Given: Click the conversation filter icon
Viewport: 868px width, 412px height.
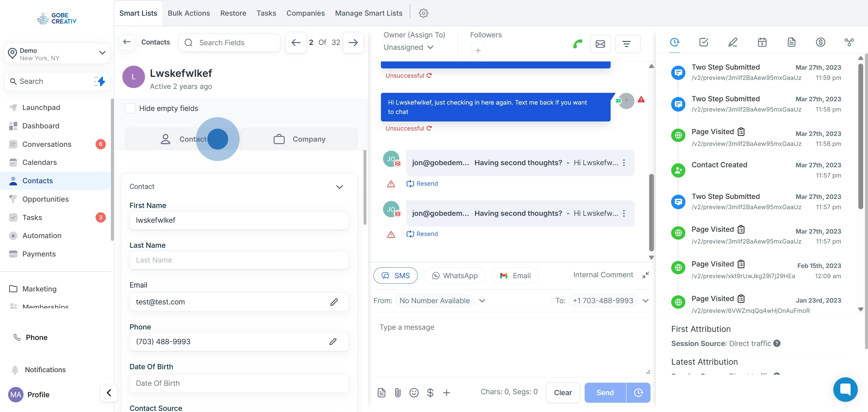Looking at the screenshot, I should pyautogui.click(x=627, y=44).
